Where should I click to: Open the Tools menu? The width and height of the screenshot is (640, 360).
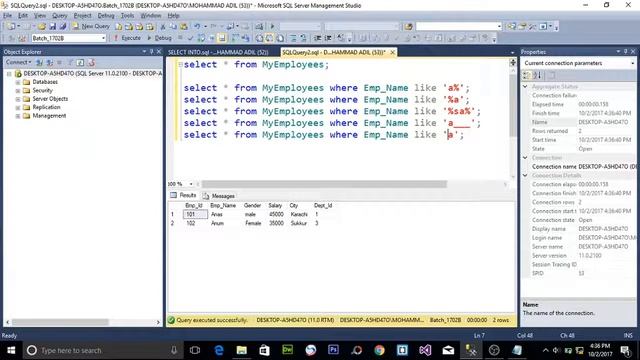pos(127,16)
